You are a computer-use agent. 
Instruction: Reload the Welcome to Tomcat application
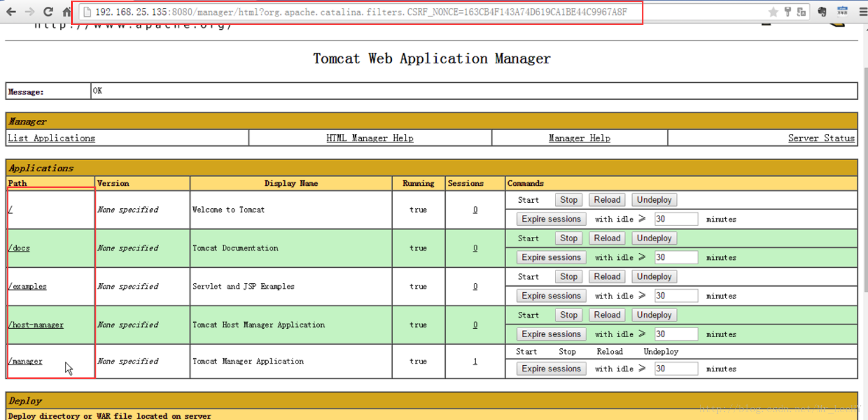(607, 200)
